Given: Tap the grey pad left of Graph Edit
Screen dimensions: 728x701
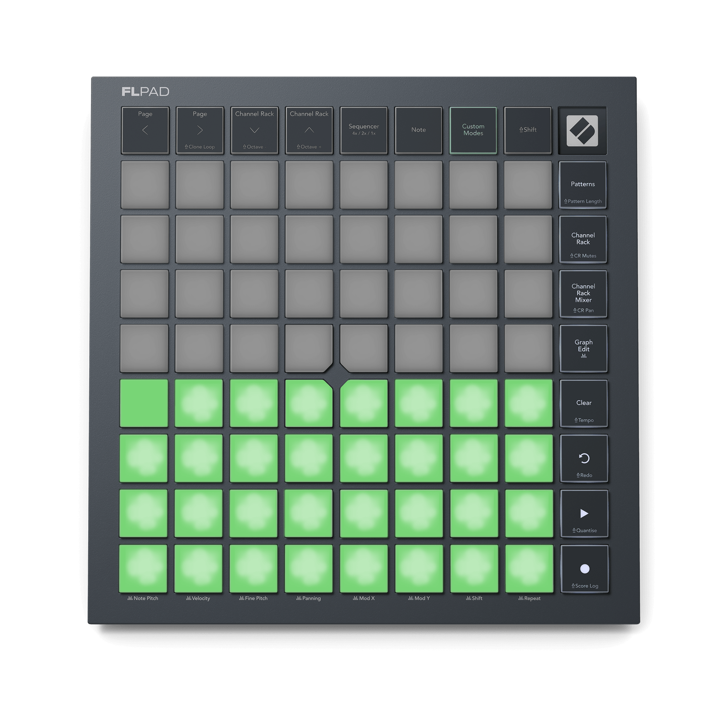Looking at the screenshot, I should (529, 348).
